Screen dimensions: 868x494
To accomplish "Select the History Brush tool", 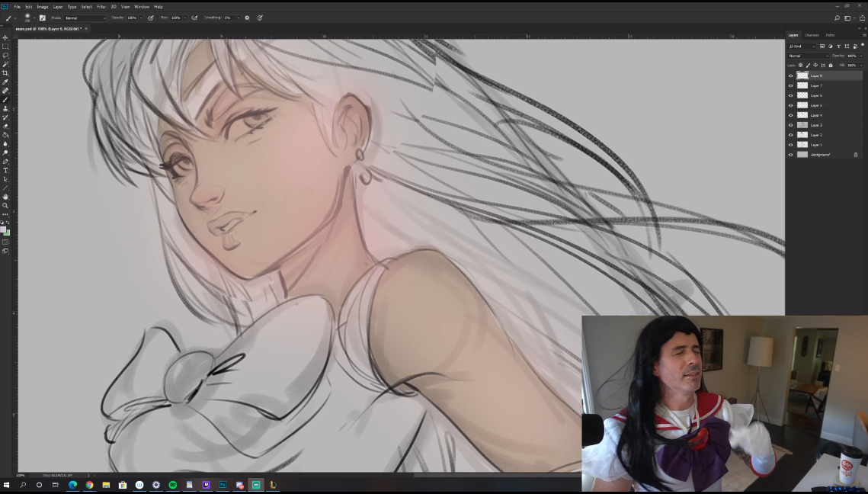I will (x=5, y=117).
